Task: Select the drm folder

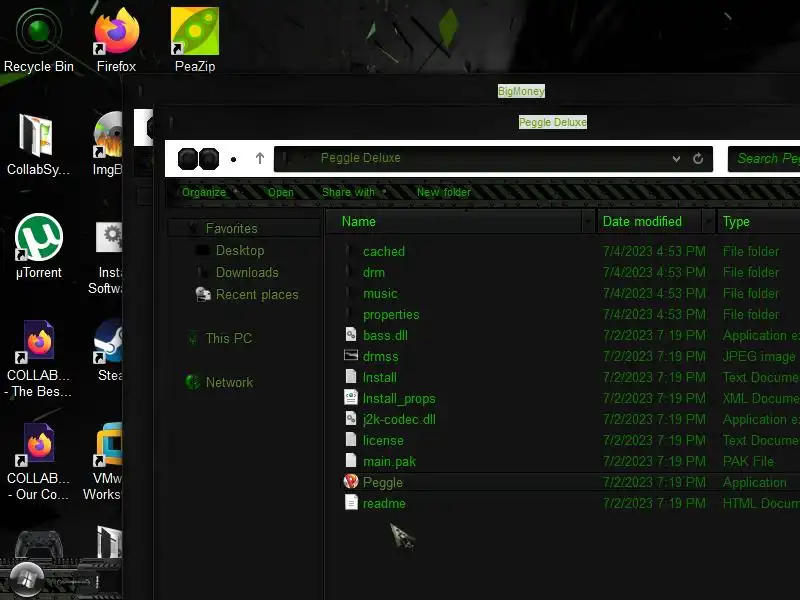Action: [x=373, y=272]
